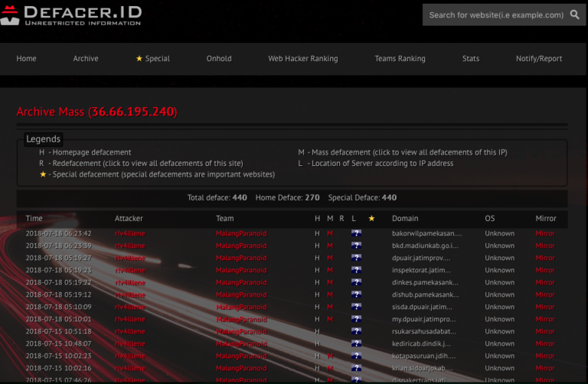The width and height of the screenshot is (588, 384).
Task: Click attacker r!v4illene at 06:23:39 row
Action: tap(129, 246)
